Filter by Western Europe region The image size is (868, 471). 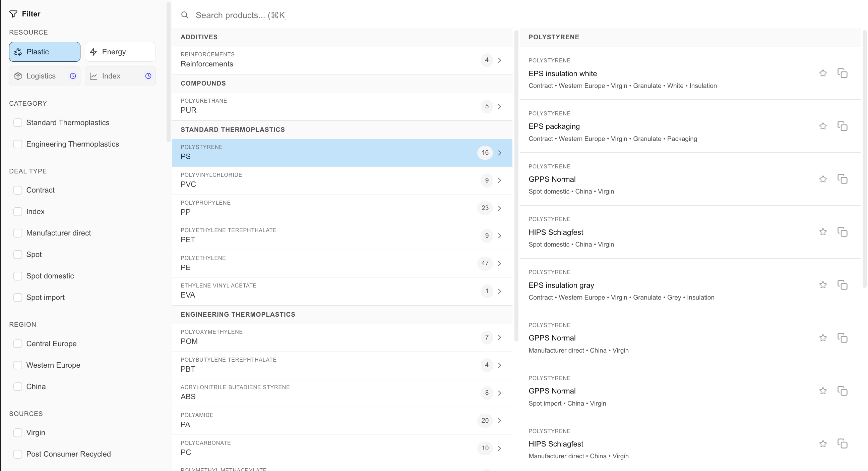pos(17,365)
